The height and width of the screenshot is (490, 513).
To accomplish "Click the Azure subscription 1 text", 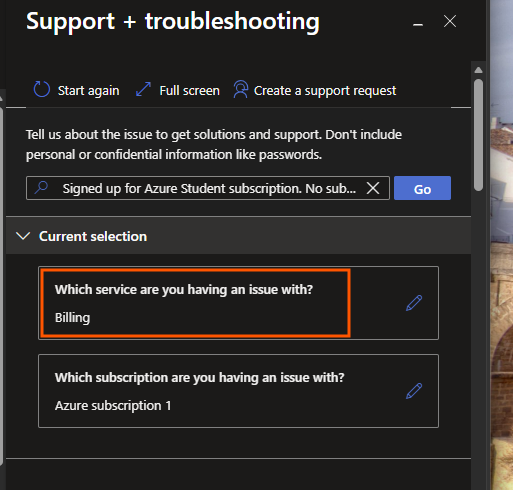I will [x=113, y=406].
